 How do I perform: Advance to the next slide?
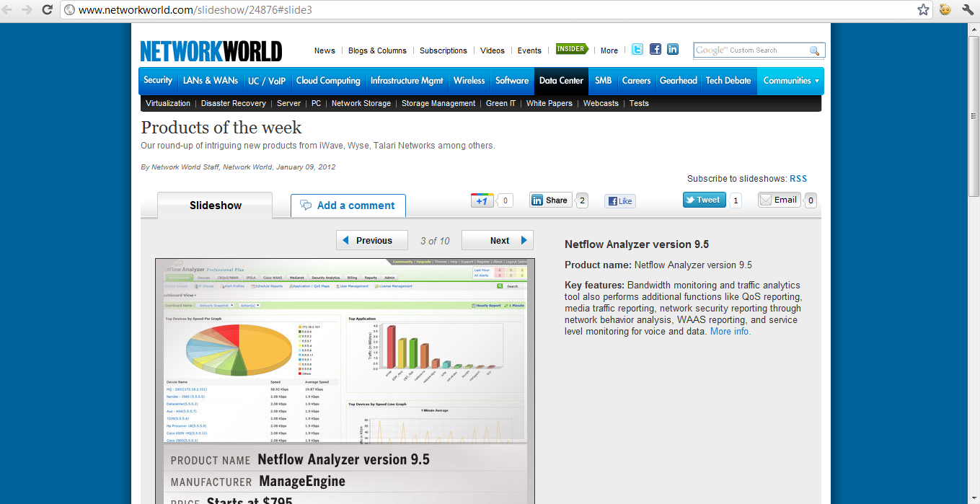[x=498, y=240]
